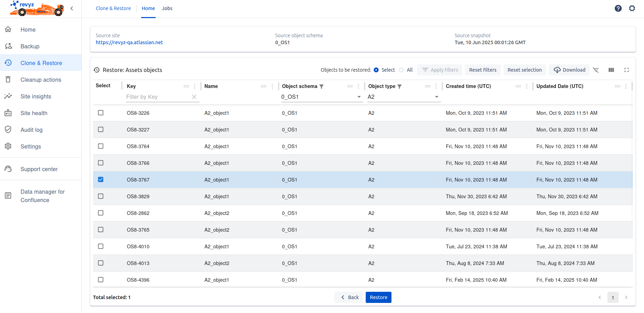
Task: Open Key column options menu
Action: tap(195, 86)
